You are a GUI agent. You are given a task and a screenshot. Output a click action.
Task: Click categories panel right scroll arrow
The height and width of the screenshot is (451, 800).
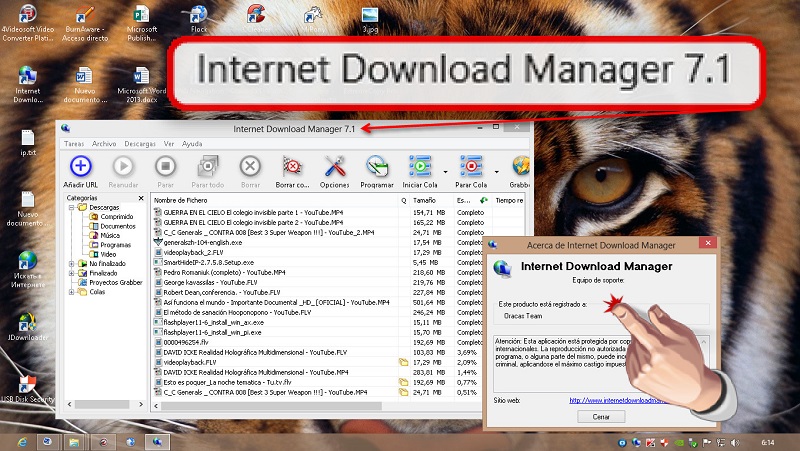point(141,404)
